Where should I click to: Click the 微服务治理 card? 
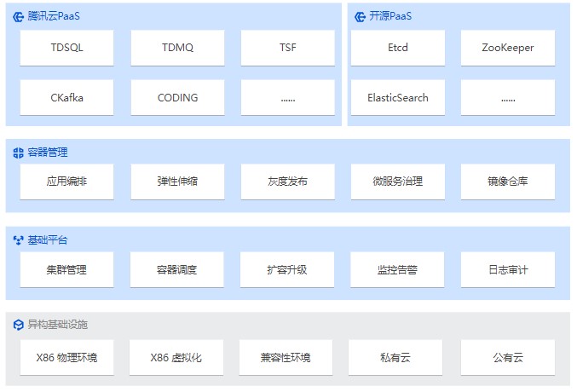(398, 182)
